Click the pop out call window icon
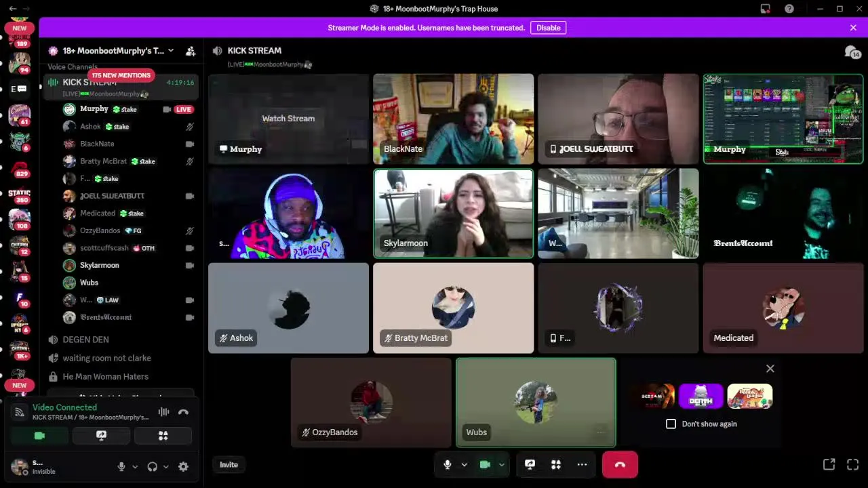 [829, 464]
